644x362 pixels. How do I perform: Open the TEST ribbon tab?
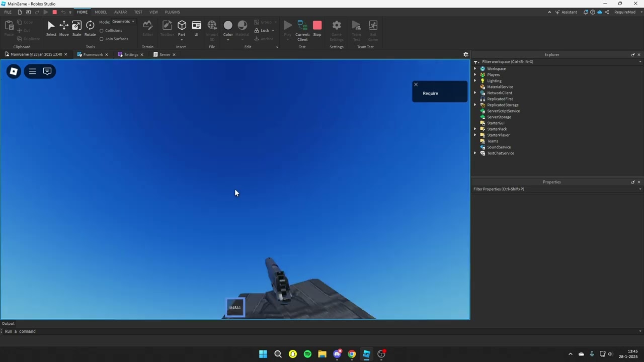coord(138,12)
